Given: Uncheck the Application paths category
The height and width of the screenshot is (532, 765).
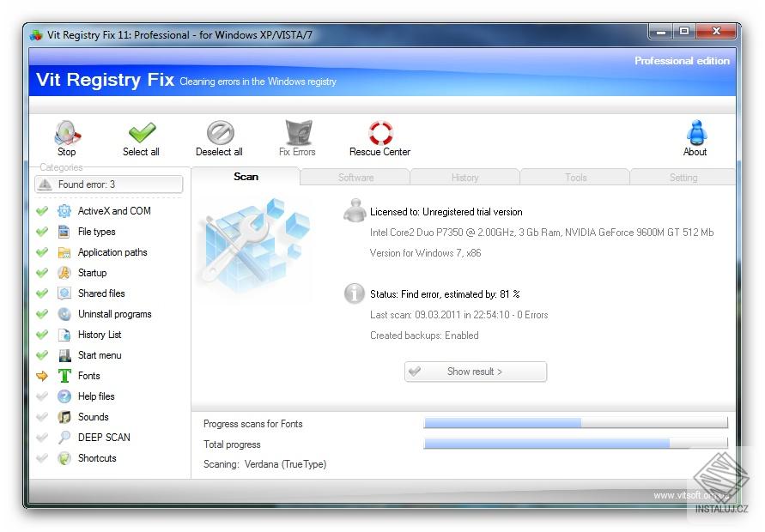Looking at the screenshot, I should point(42,252).
